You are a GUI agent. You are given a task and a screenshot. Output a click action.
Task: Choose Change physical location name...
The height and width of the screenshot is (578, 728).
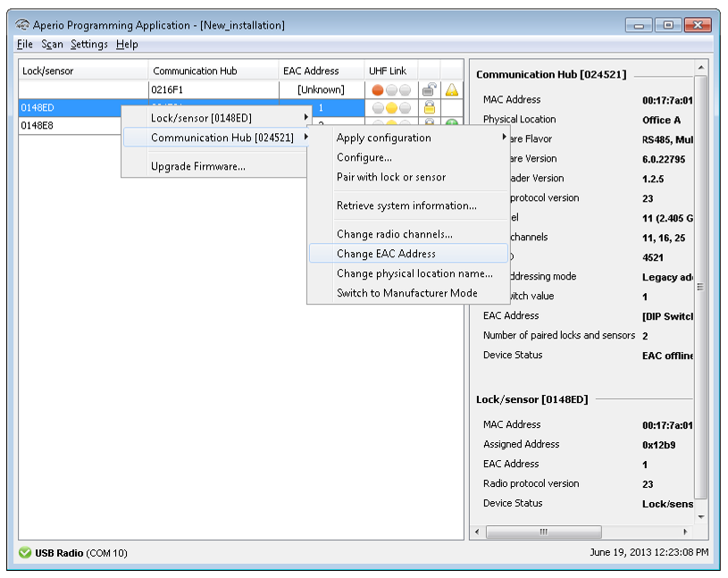(408, 273)
